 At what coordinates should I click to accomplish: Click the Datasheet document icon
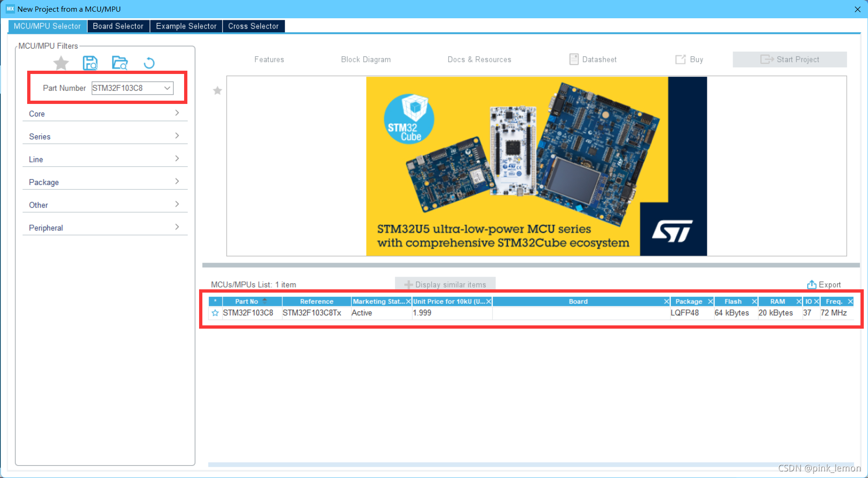click(x=574, y=59)
